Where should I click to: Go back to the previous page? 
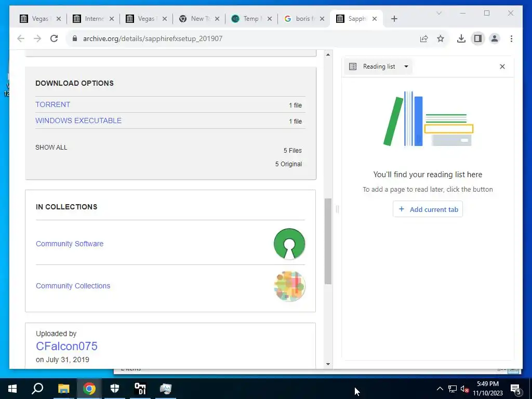click(x=21, y=38)
